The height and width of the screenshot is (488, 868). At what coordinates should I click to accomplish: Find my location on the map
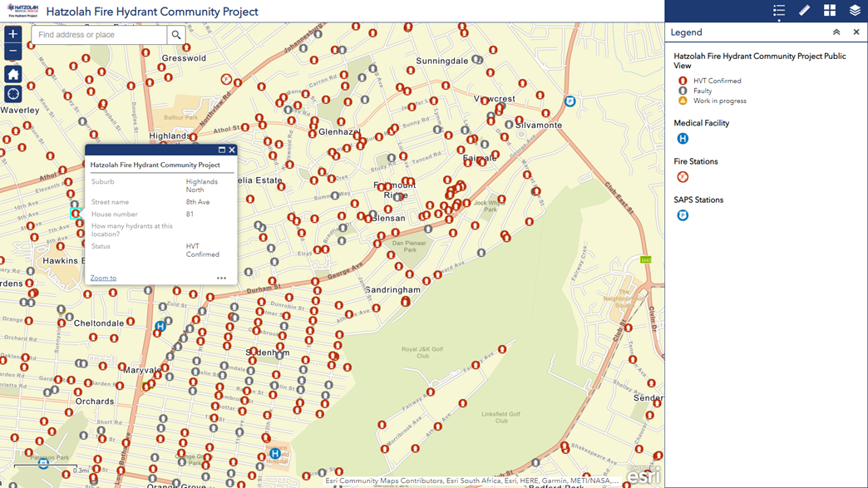point(12,94)
